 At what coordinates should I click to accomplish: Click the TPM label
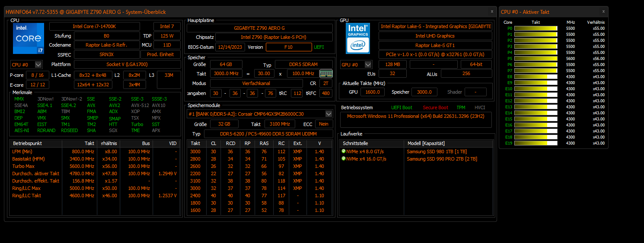click(461, 107)
